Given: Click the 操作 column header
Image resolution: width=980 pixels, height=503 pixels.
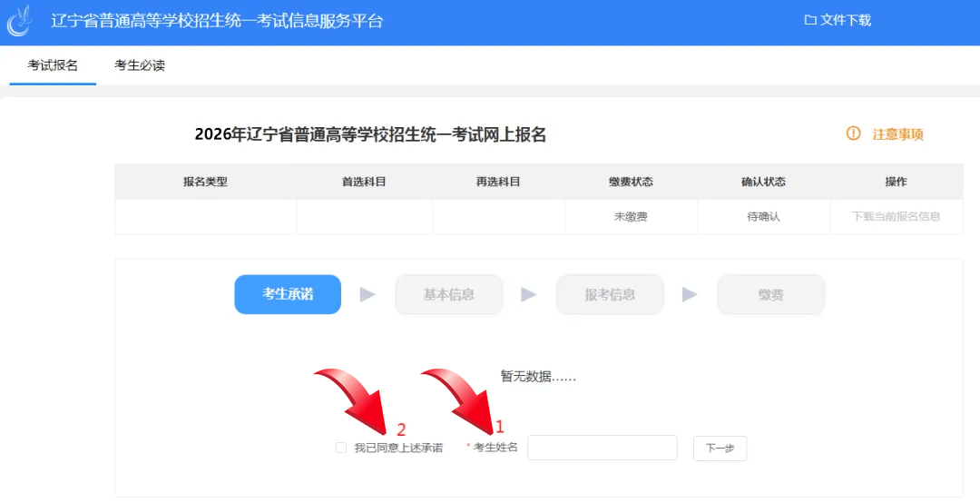Looking at the screenshot, I should tap(896, 182).
